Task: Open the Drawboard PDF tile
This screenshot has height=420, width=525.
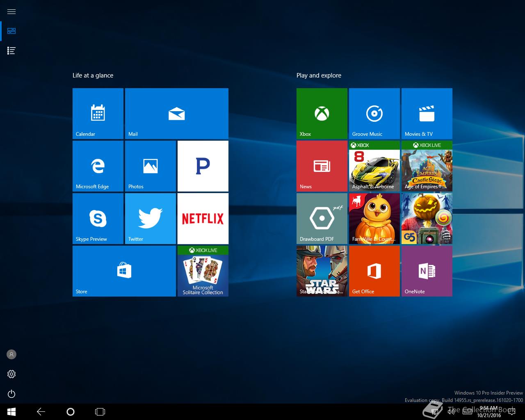Action: (322, 219)
